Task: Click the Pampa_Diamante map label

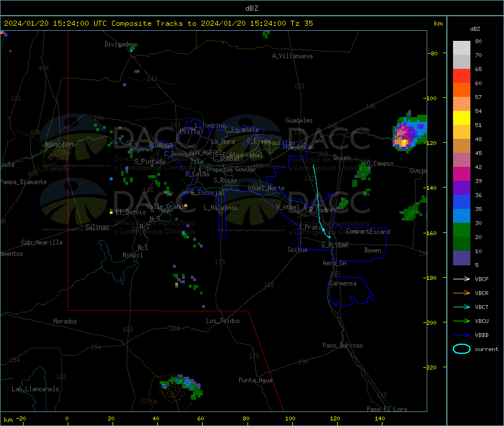Action: point(24,182)
